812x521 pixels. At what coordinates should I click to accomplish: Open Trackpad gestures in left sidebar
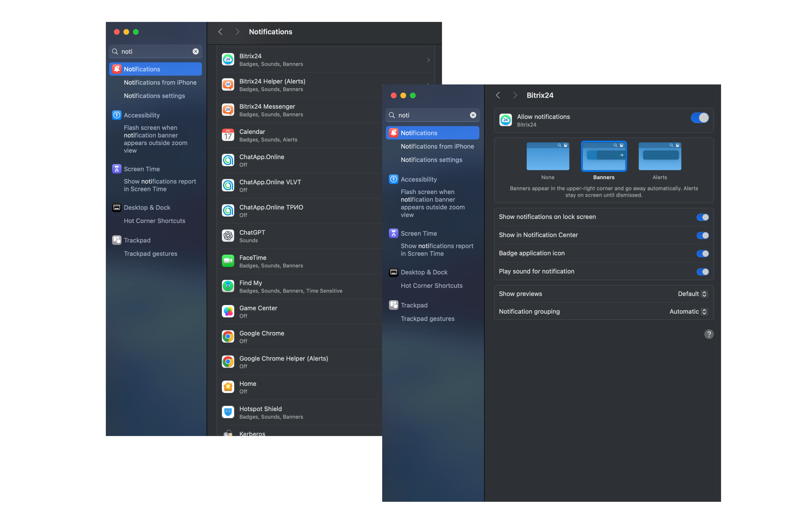coord(150,254)
